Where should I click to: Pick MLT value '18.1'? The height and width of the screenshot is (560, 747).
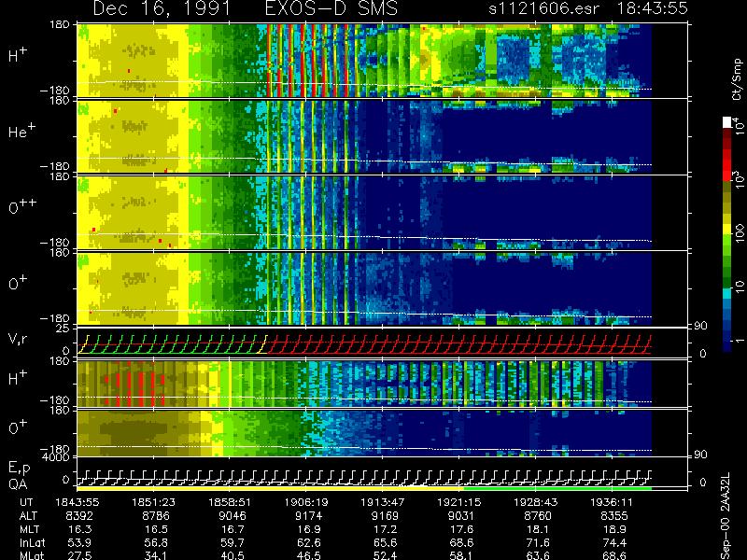[538, 529]
